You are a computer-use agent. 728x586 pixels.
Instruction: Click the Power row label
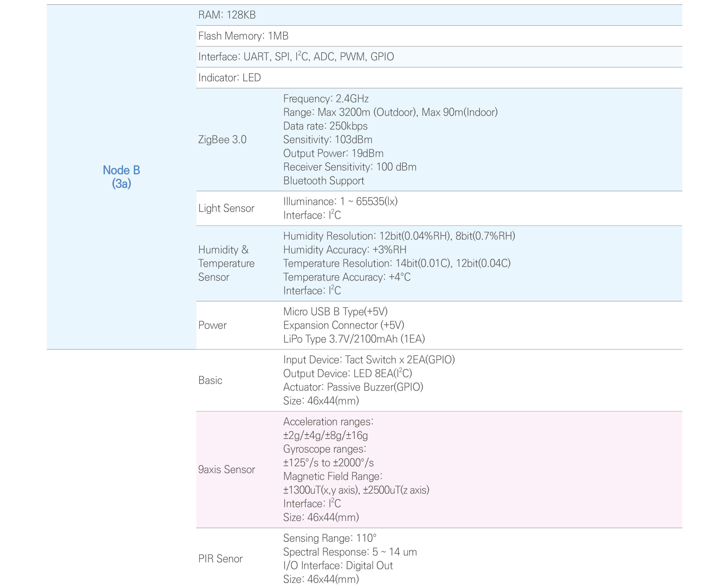[212, 325]
